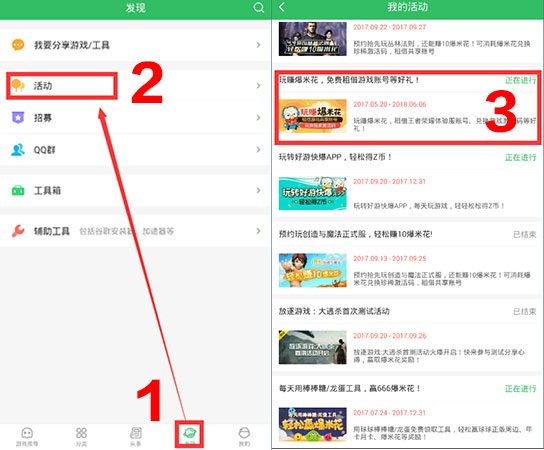Open the 玩赚爆米花 banner thumbnail
The width and height of the screenshot is (544, 450).
313,116
